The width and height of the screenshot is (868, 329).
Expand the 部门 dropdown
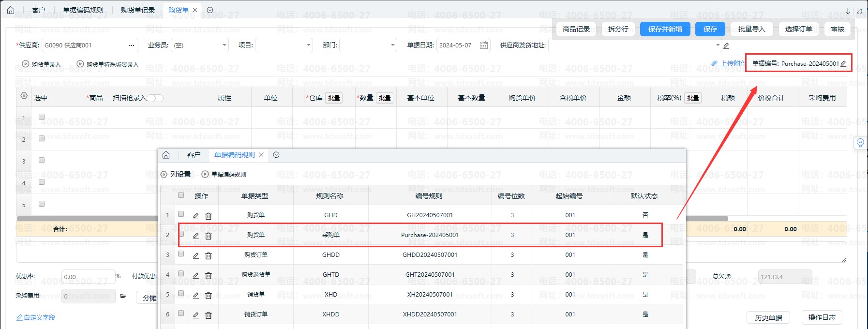tap(393, 45)
